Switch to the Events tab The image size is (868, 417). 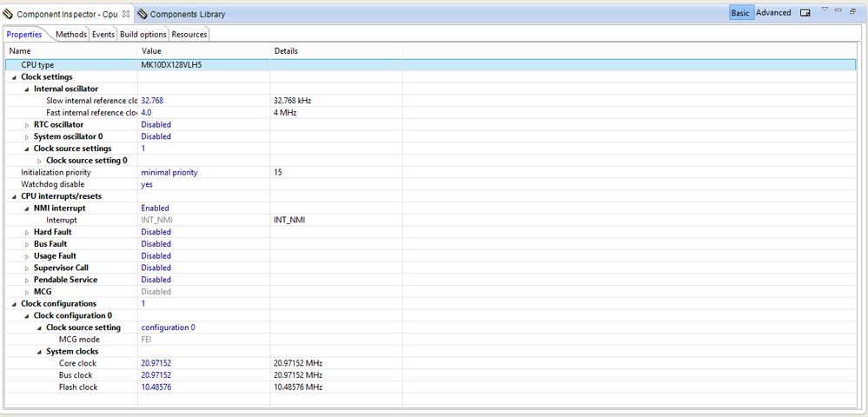[x=103, y=35]
